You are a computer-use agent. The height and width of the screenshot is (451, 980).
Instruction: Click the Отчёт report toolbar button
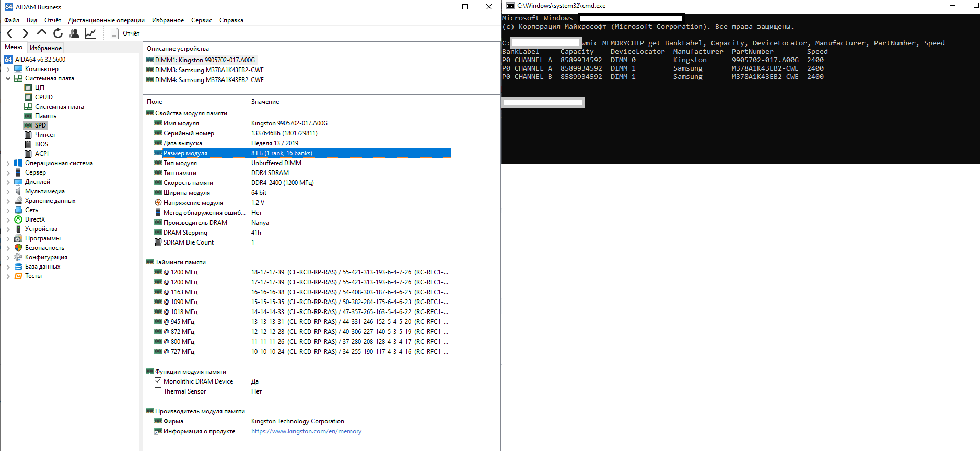coord(125,33)
